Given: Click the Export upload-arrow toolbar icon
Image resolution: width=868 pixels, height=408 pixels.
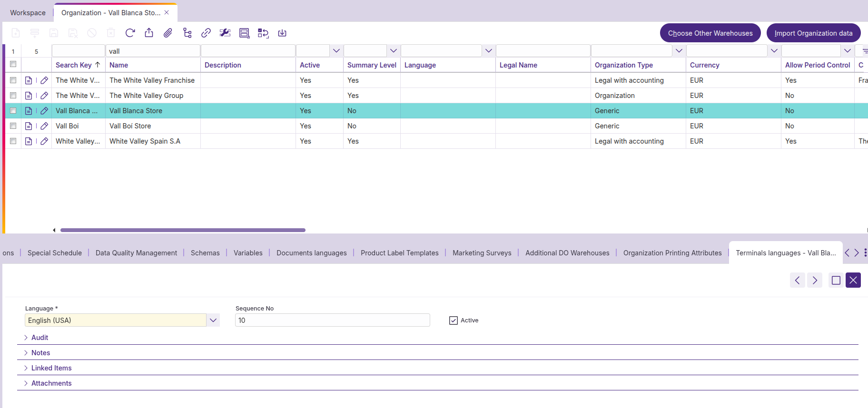Looking at the screenshot, I should [x=149, y=33].
